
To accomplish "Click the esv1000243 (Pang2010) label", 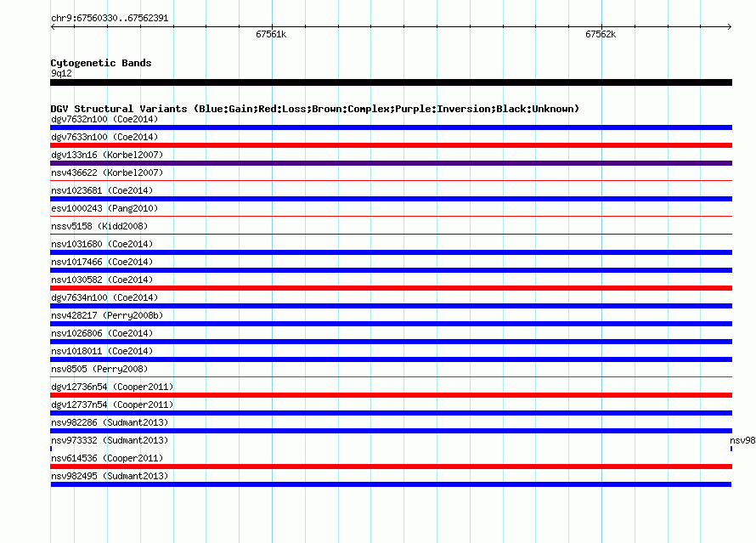I will point(104,208).
